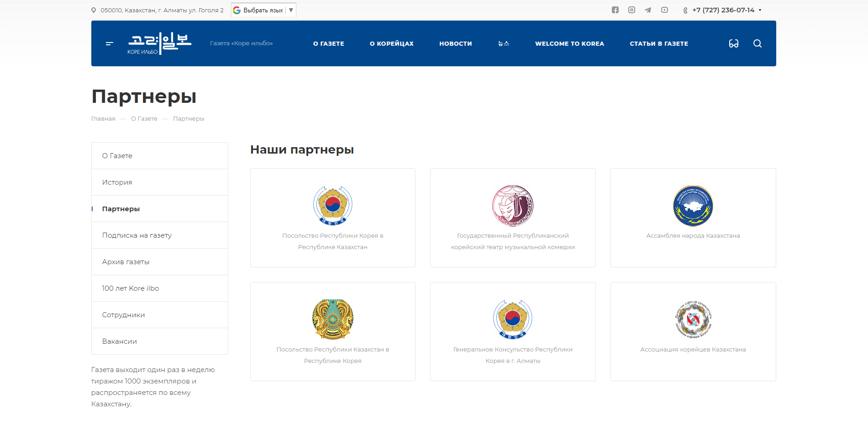Open the Telegram social icon

[x=648, y=10]
